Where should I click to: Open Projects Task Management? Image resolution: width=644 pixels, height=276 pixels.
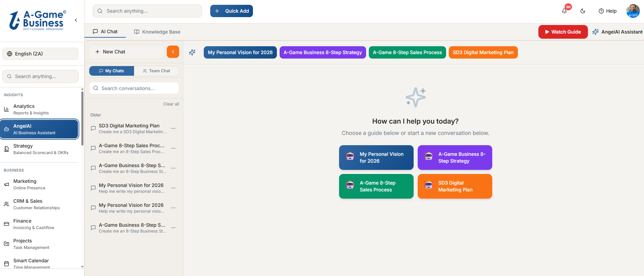click(40, 244)
